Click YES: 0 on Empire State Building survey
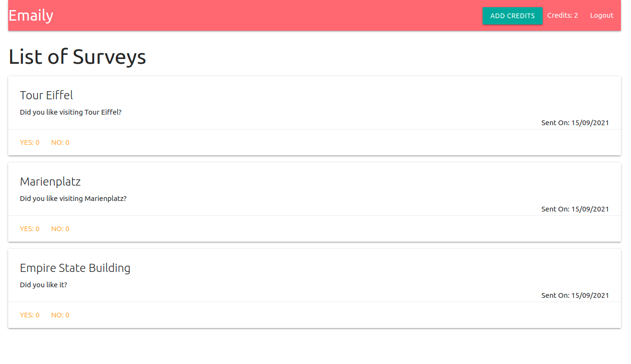The height and width of the screenshot is (364, 631). [30, 315]
